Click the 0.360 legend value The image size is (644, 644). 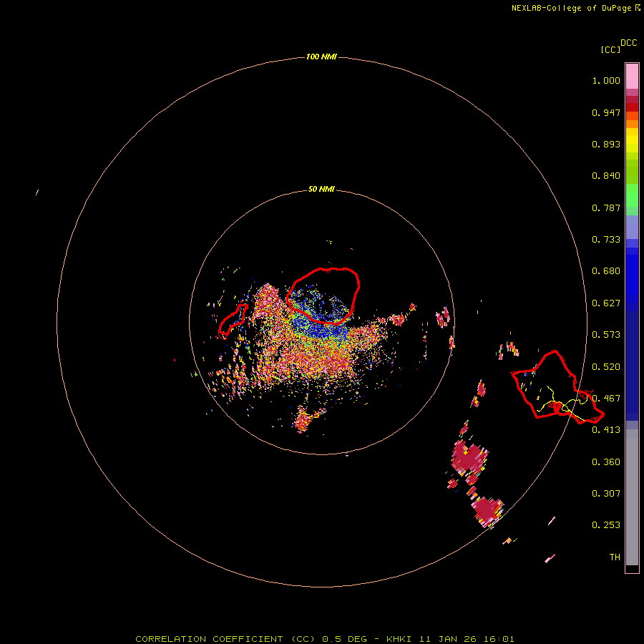606,462
